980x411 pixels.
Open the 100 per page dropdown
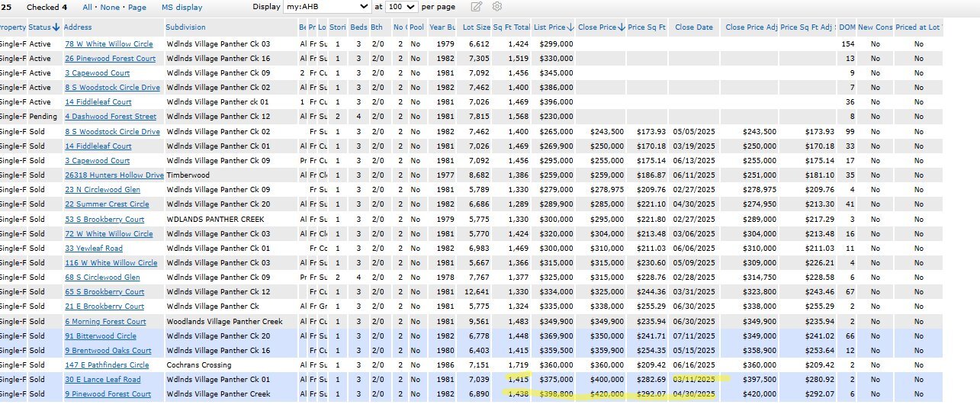point(401,7)
